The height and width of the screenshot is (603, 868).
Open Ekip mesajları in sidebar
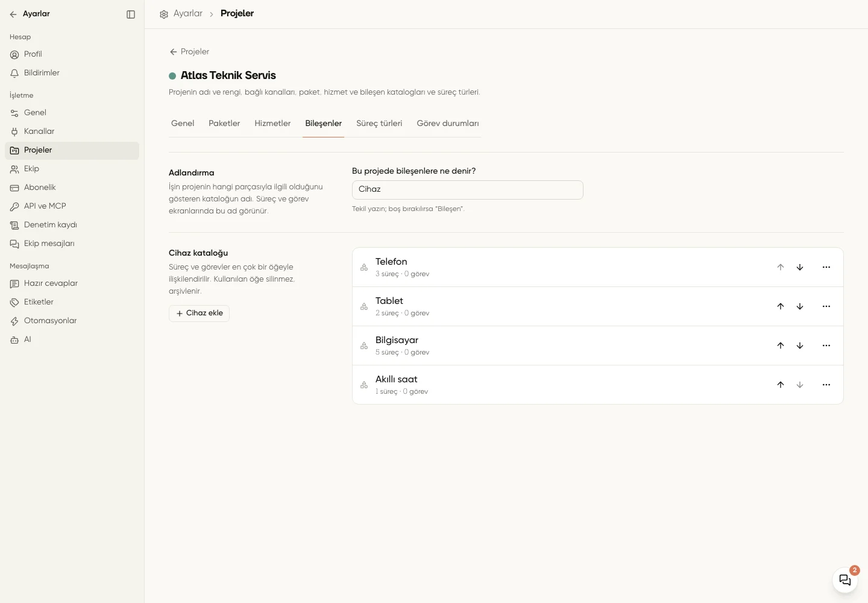[72, 244]
